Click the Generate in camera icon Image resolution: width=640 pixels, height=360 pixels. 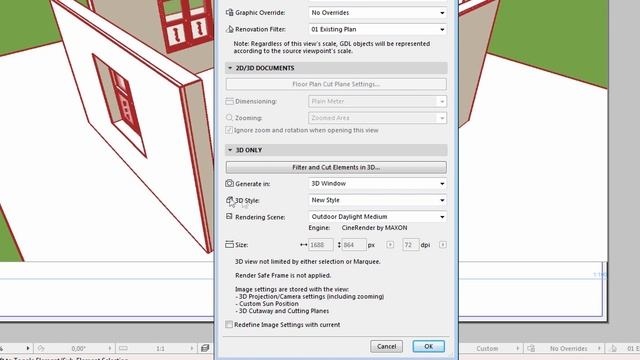click(x=229, y=184)
